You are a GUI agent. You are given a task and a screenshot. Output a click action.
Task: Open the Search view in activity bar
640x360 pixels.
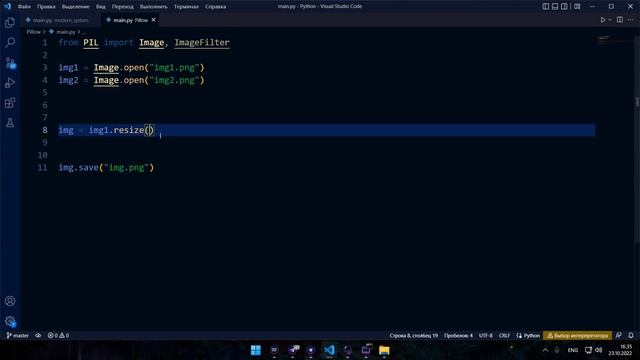[10, 42]
